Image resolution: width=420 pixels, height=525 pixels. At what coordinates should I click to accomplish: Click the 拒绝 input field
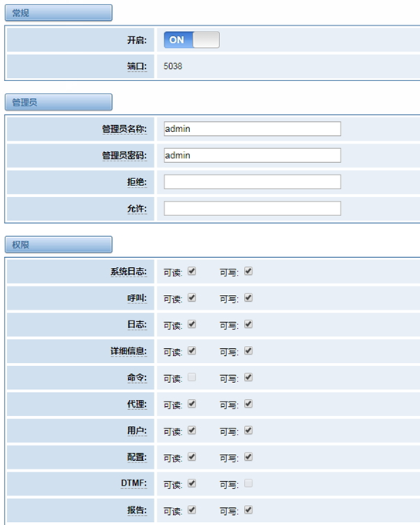252,181
